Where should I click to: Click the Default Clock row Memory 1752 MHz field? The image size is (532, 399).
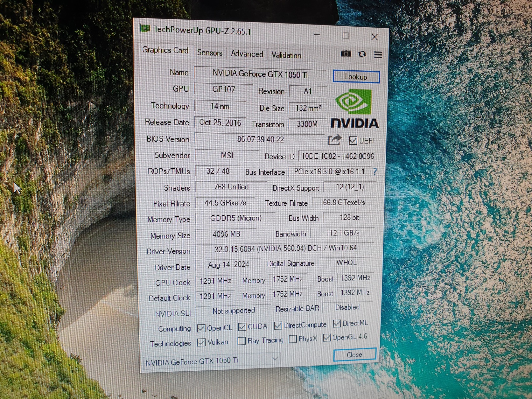pyautogui.click(x=288, y=294)
